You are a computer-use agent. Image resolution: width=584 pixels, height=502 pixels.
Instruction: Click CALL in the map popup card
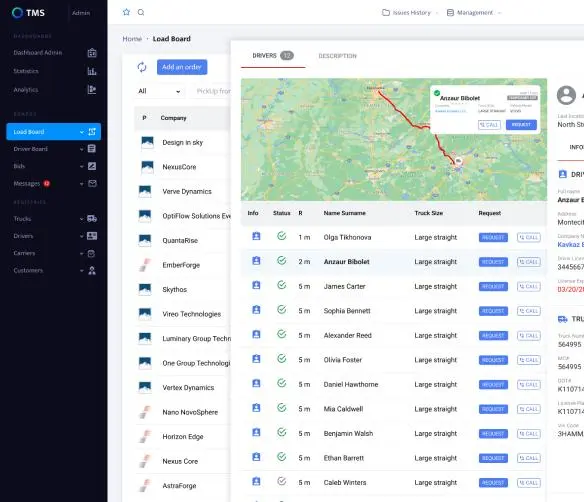coord(489,125)
